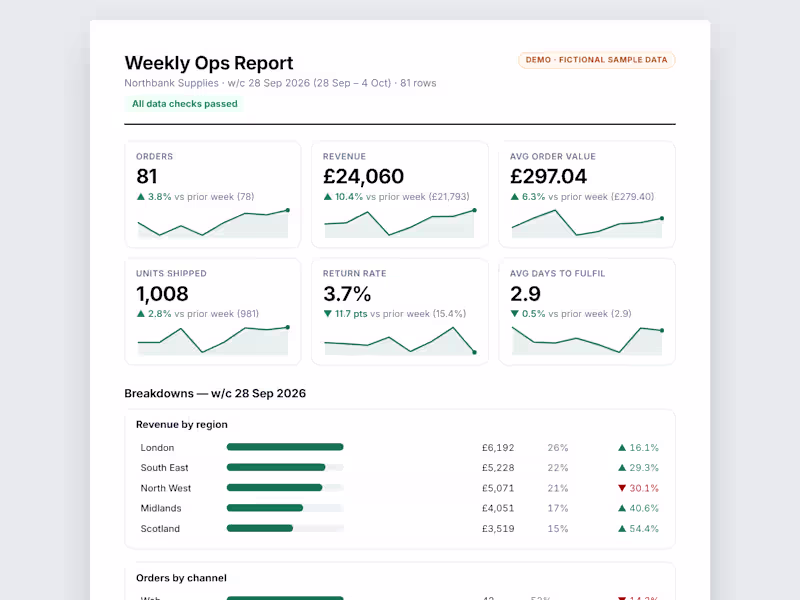The width and height of the screenshot is (800, 600).
Task: Click the up triangle beside 2.8%
Action: pyautogui.click(x=141, y=314)
